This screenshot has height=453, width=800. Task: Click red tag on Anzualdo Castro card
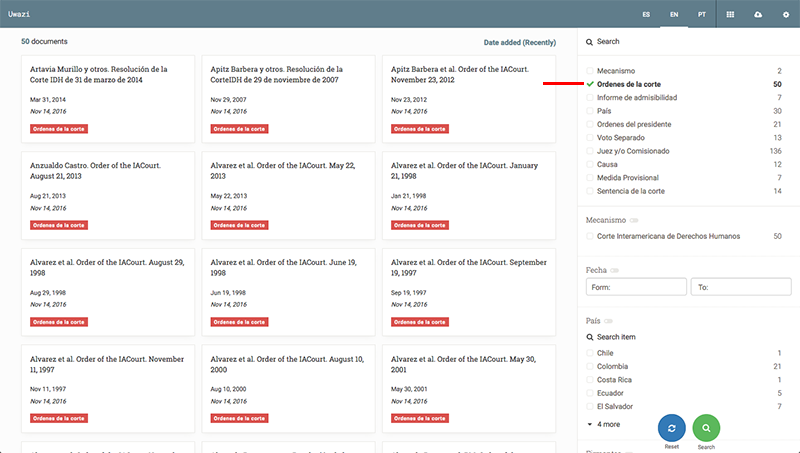point(59,225)
